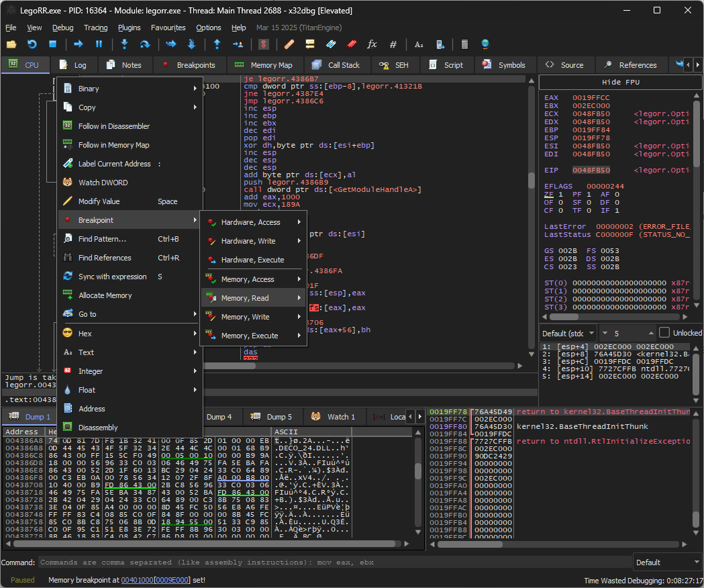Click the EIP register value 0048FB50
Screen dimensions: 704x588
pyautogui.click(x=591, y=170)
